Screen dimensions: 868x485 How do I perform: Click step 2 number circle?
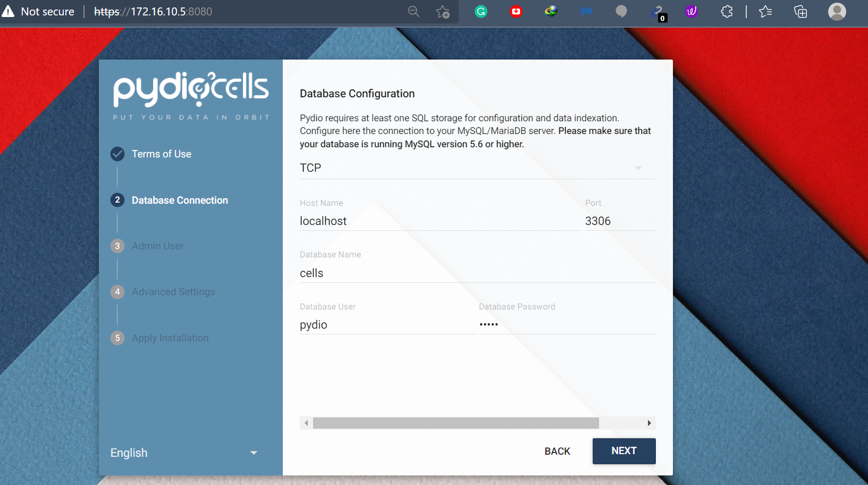coord(117,200)
